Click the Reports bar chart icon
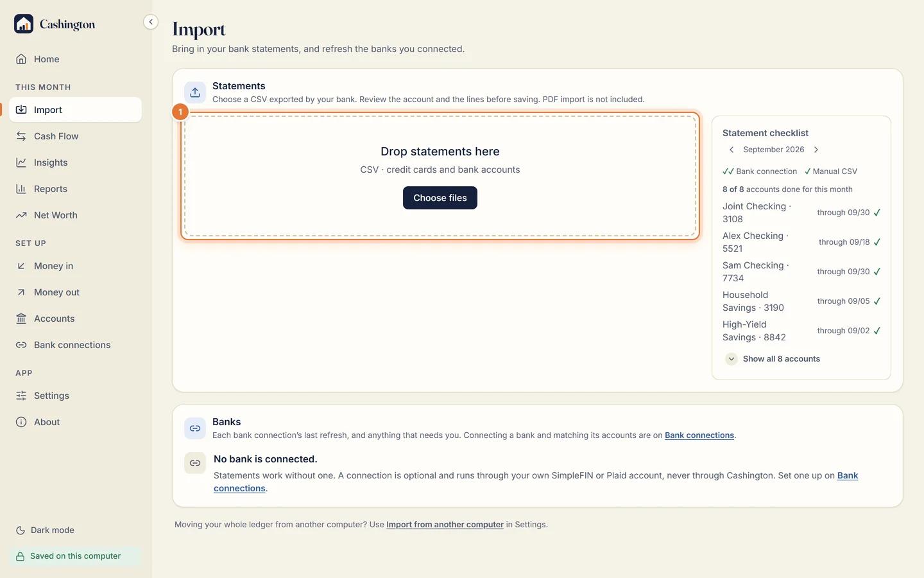The image size is (924, 578). point(21,189)
